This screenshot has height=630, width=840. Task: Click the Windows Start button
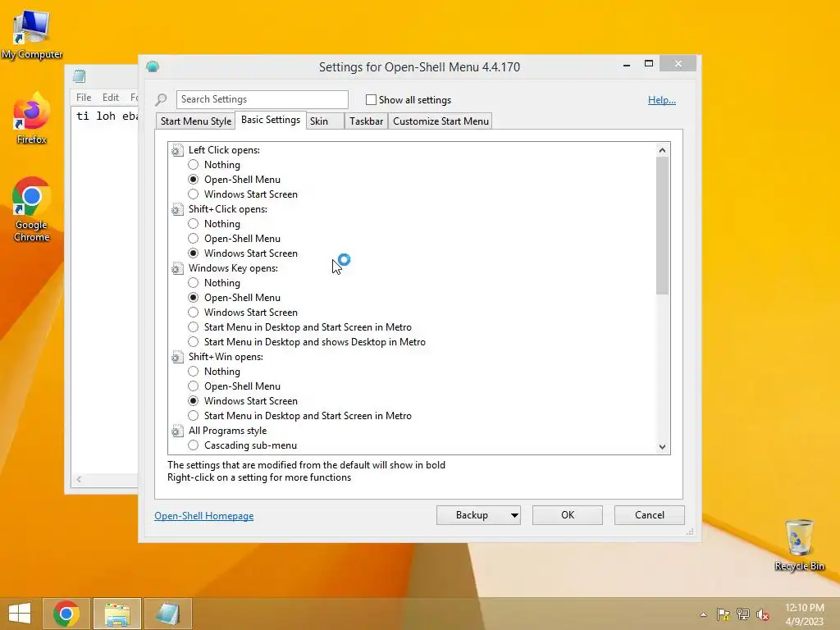[20, 614]
